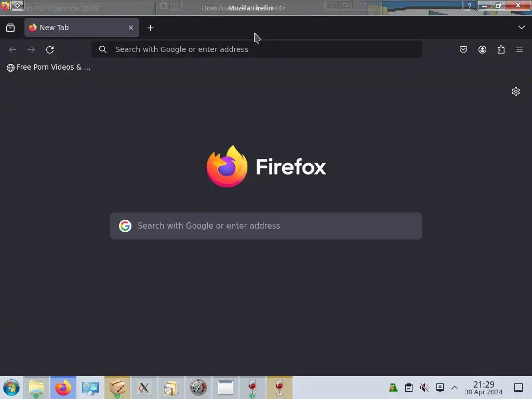
Task: Open the green parrot tray icon
Action: 393,388
